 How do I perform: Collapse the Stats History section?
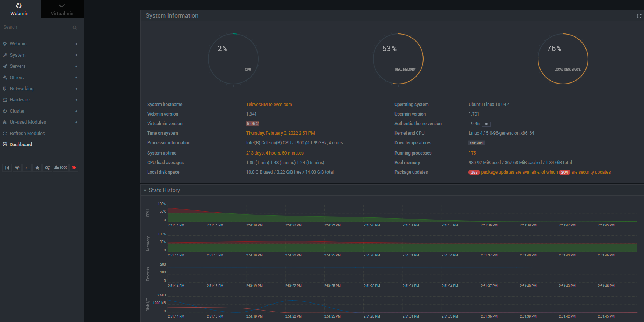pos(145,190)
